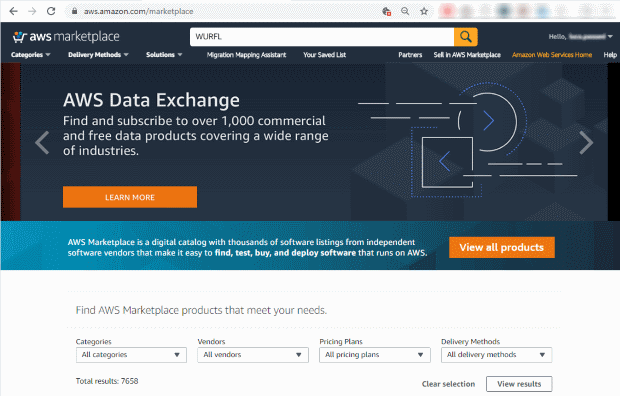
Task: Expand the All delivery methods dropdown
Action: click(497, 355)
